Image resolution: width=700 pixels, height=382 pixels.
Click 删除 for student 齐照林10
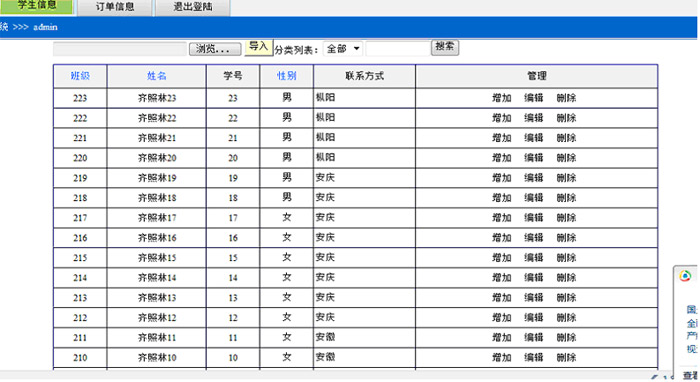point(566,357)
